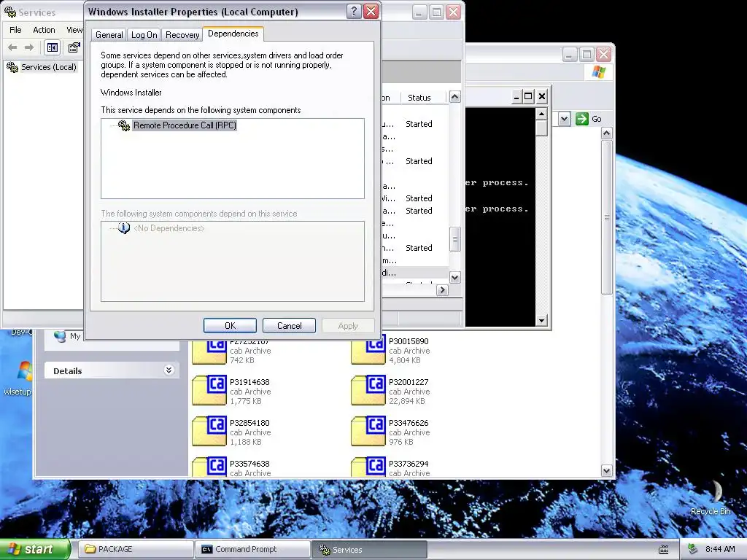
Task: Open the View menu in Services window
Action: (74, 29)
